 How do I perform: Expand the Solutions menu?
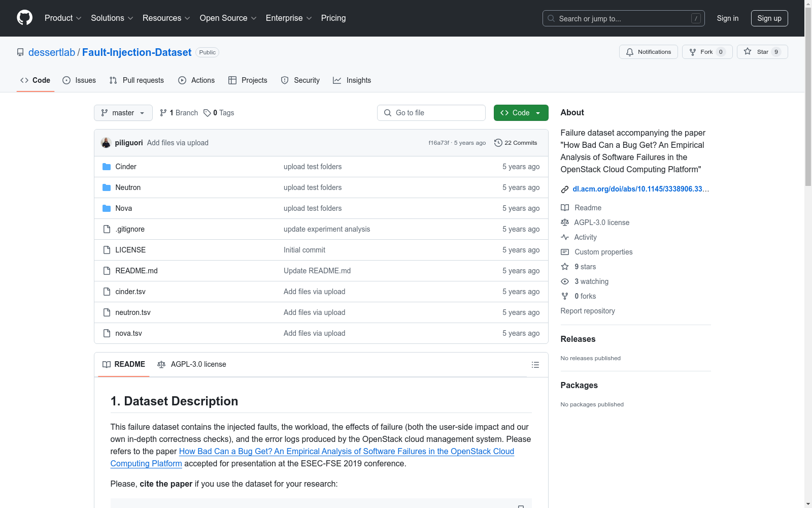(x=112, y=18)
